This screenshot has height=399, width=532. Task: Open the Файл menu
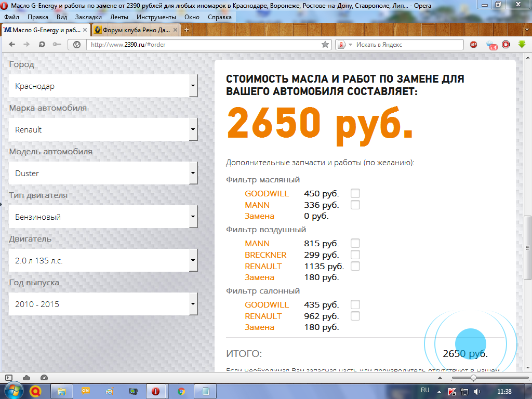tap(11, 17)
